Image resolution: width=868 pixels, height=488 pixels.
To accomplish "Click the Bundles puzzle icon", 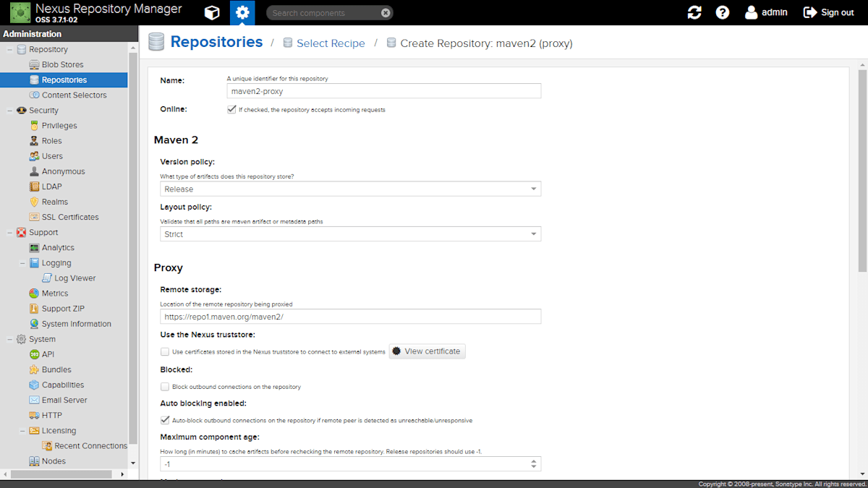I will [34, 369].
